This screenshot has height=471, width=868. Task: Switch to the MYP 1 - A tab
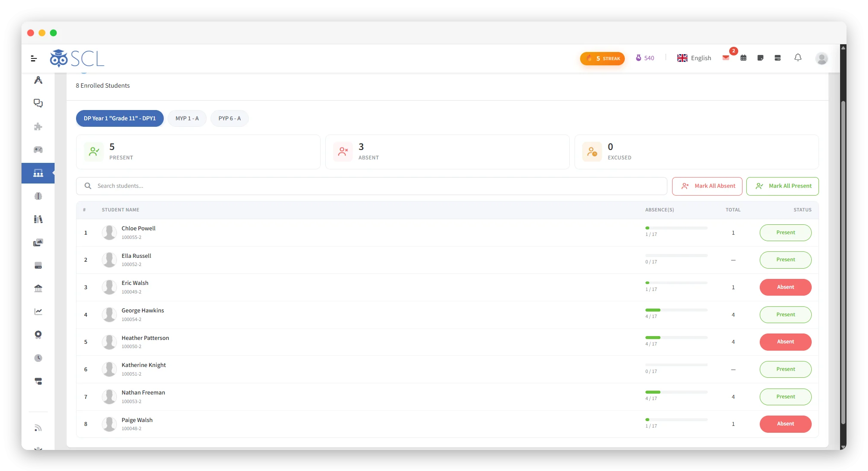click(187, 119)
